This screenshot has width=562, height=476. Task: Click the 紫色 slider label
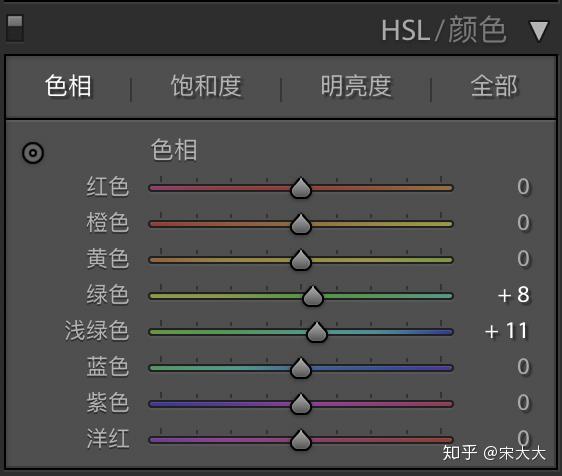tap(108, 403)
